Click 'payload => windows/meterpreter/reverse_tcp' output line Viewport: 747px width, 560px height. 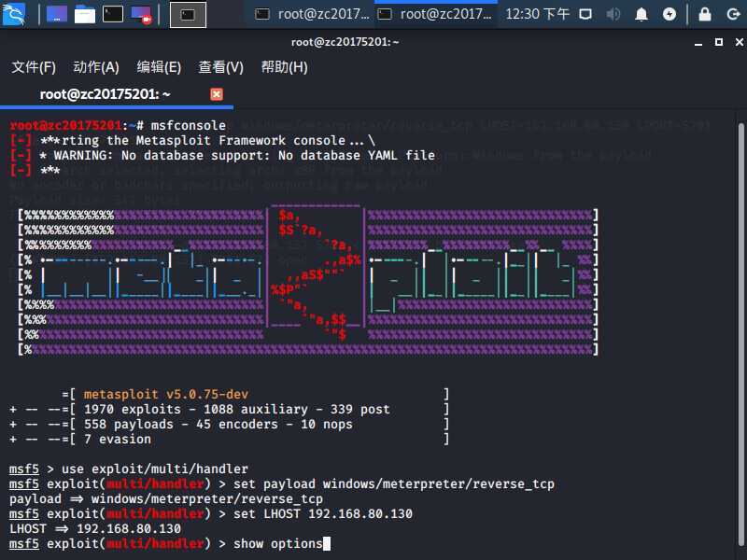point(166,498)
